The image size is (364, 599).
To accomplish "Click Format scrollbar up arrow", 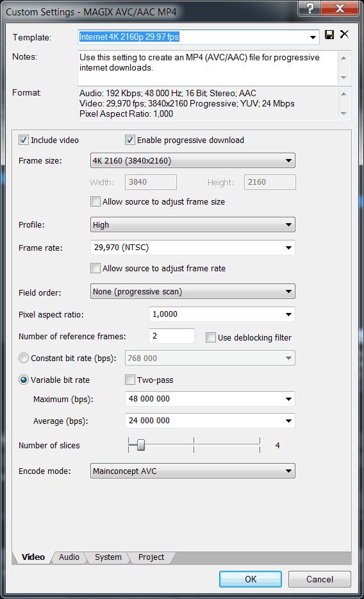I will 343,94.
